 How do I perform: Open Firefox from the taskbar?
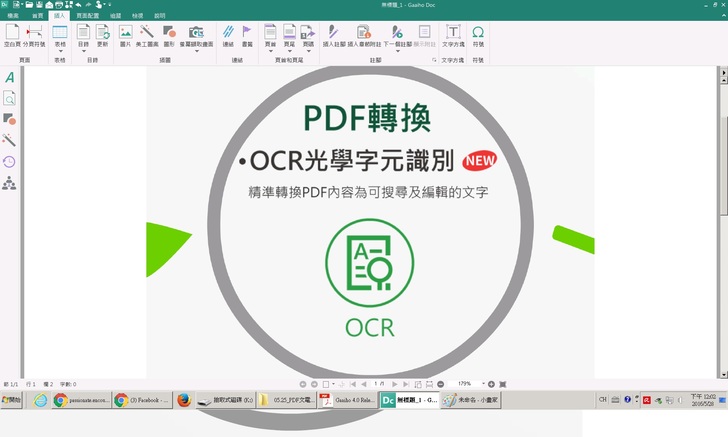184,400
